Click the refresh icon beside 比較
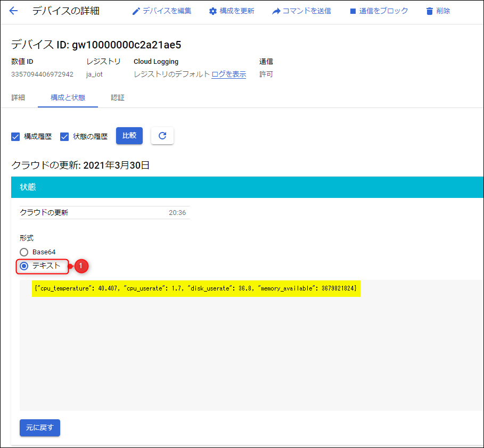Image resolution: width=484 pixels, height=448 pixels. (x=162, y=136)
